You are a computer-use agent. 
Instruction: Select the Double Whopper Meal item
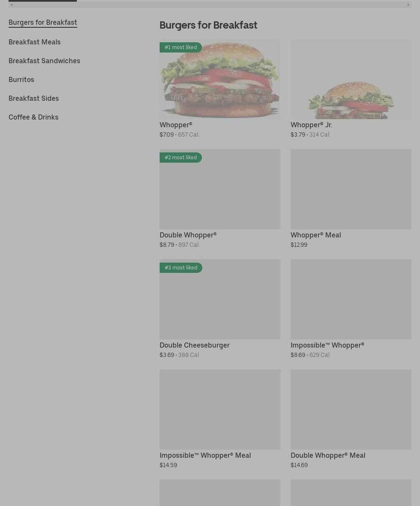(x=351, y=419)
